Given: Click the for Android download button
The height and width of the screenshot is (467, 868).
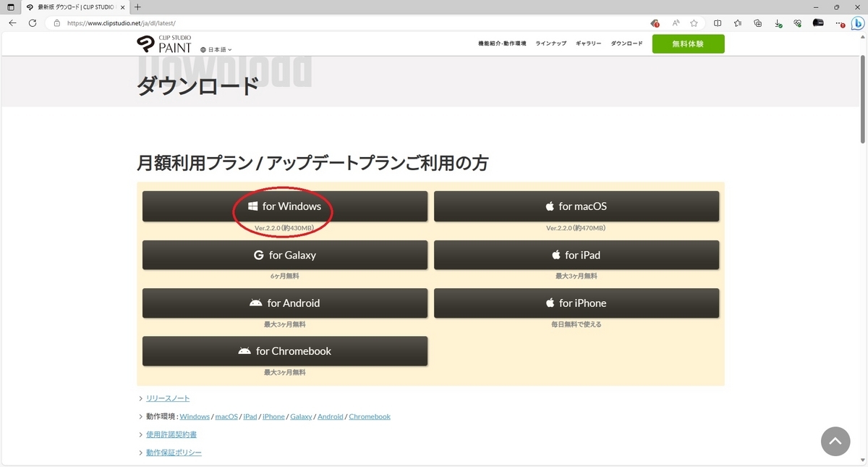Looking at the screenshot, I should (285, 303).
